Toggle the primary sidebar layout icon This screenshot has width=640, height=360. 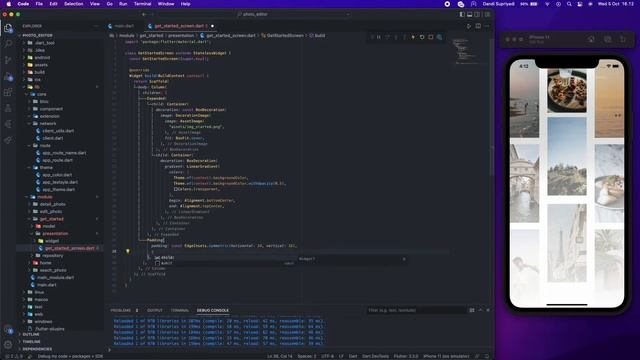click(462, 14)
